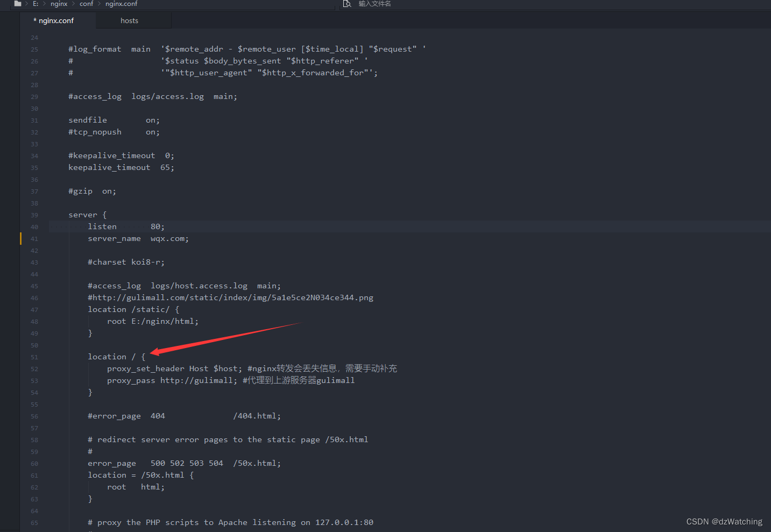Click '#access_log logs/host.access.log main;' line
The image size is (771, 532).
pos(185,286)
